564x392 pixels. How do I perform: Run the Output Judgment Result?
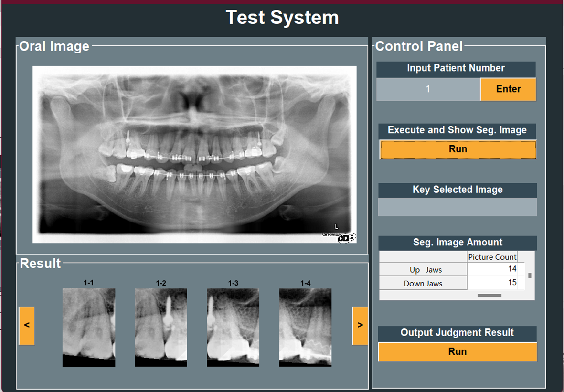(457, 352)
